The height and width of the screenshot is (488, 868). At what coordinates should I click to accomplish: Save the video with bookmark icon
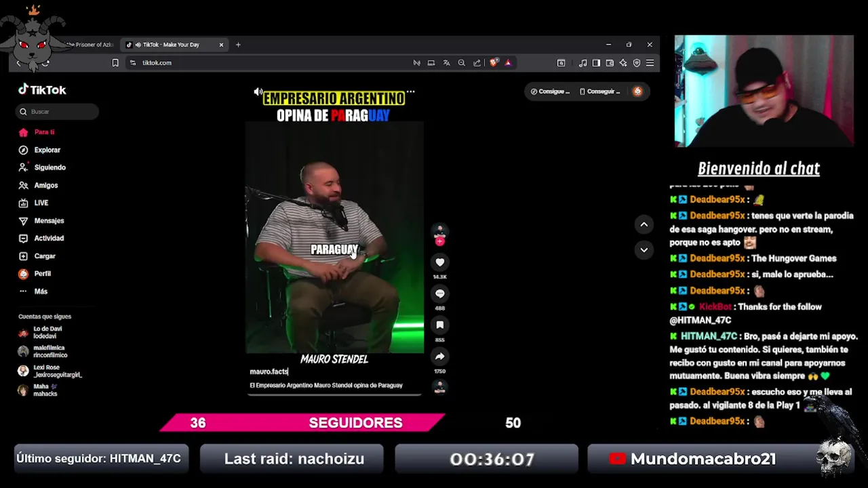coord(439,325)
